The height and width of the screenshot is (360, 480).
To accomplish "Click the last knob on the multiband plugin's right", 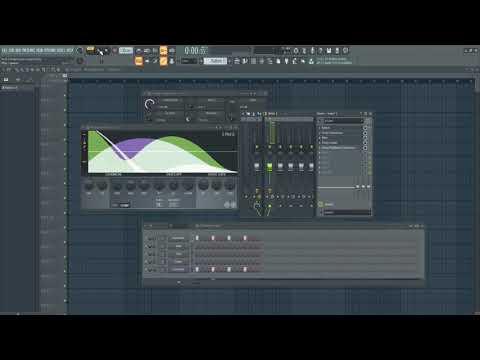I will [230, 185].
